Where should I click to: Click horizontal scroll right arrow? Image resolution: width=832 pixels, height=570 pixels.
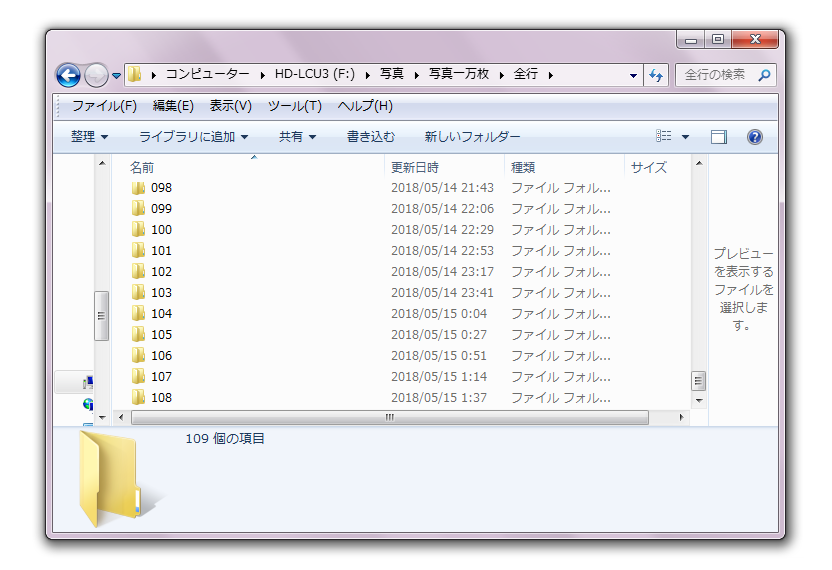pyautogui.click(x=682, y=418)
